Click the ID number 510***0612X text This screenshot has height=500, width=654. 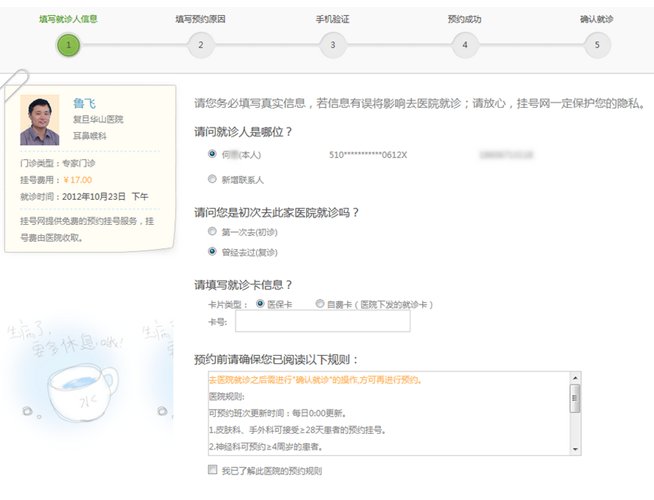368,155
